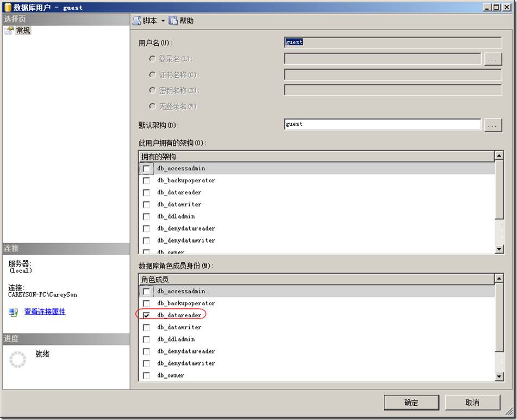Check db_datawriter in owned schemas list

[146, 205]
